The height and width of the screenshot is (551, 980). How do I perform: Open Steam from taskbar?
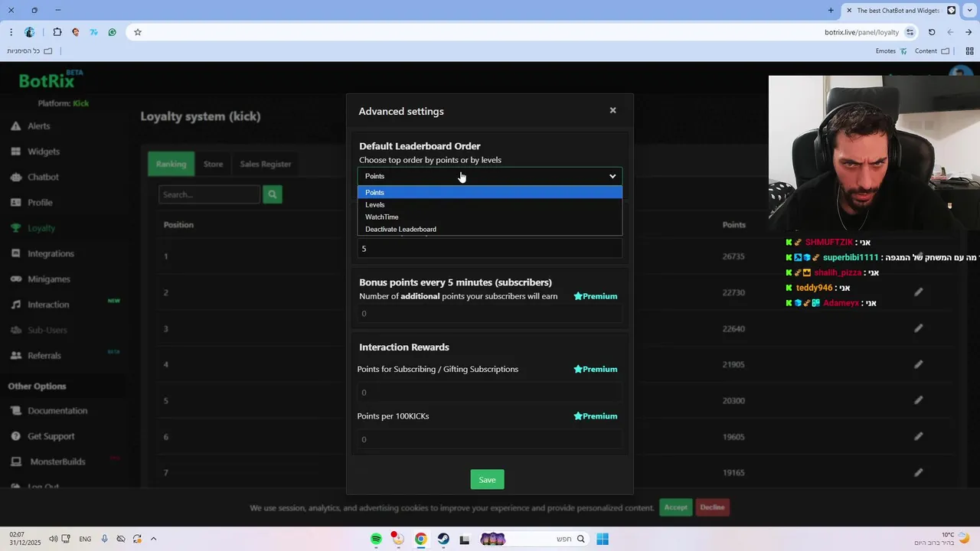click(x=443, y=540)
